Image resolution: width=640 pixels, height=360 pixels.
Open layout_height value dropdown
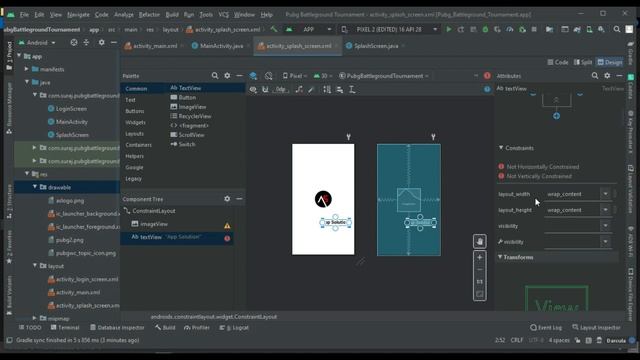(x=605, y=210)
